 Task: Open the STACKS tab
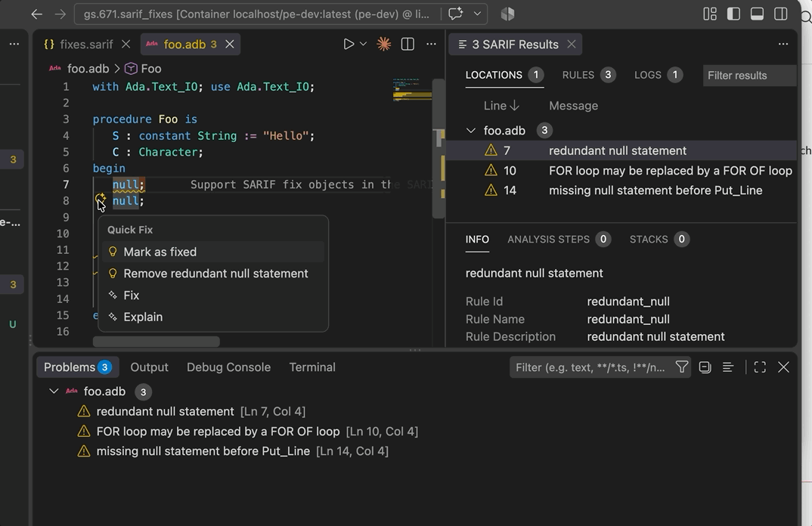click(x=659, y=239)
